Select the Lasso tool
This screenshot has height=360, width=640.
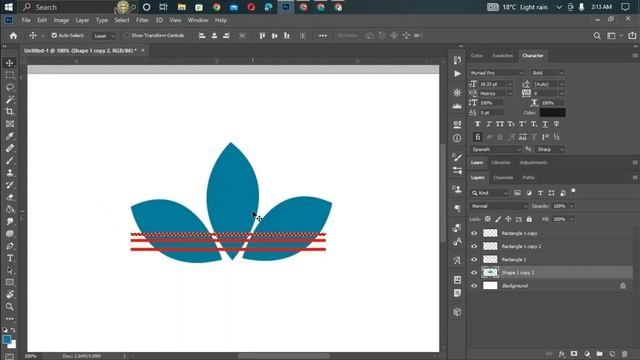click(x=10, y=87)
